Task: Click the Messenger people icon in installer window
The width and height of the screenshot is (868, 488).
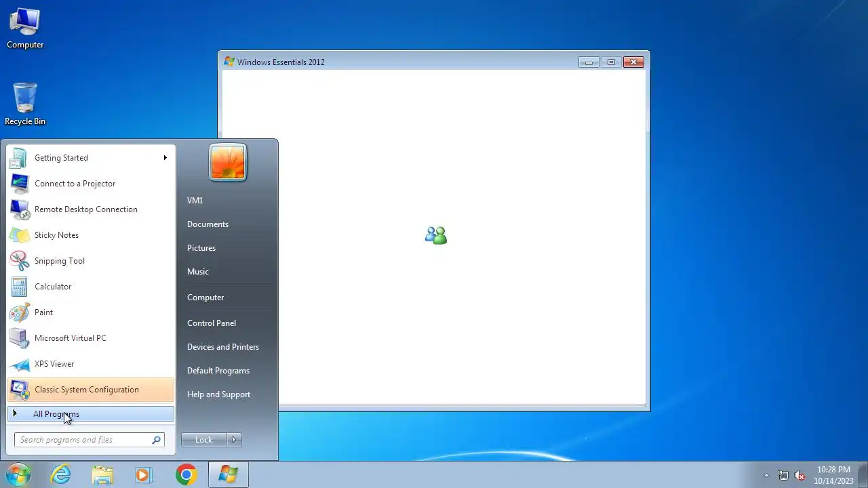Action: [x=435, y=235]
